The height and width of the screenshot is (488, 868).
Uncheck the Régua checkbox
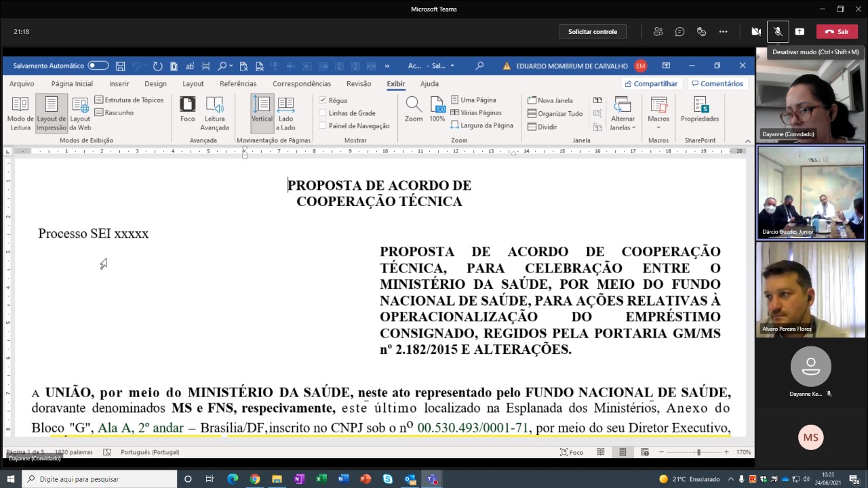(323, 100)
